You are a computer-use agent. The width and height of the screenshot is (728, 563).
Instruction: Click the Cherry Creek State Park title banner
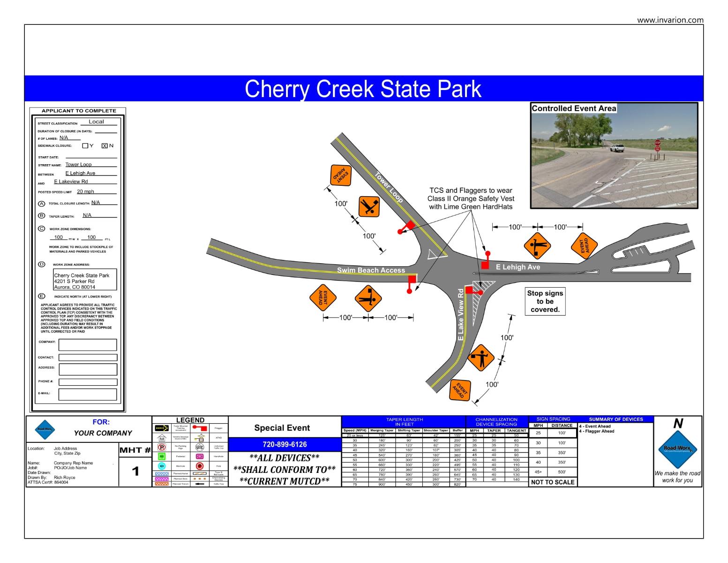pyautogui.click(x=363, y=88)
